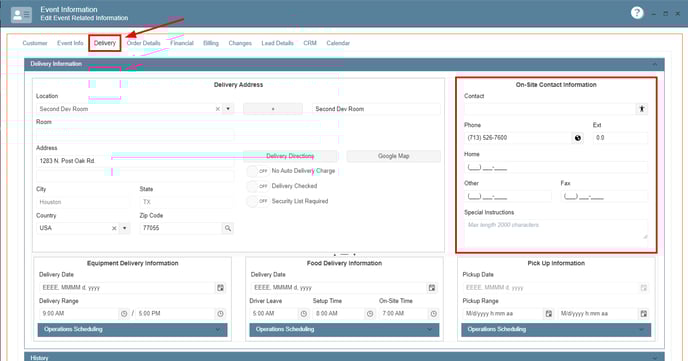This screenshot has height=361, width=688.
Task: Search the zip code with magnifier icon
Action: pos(228,228)
